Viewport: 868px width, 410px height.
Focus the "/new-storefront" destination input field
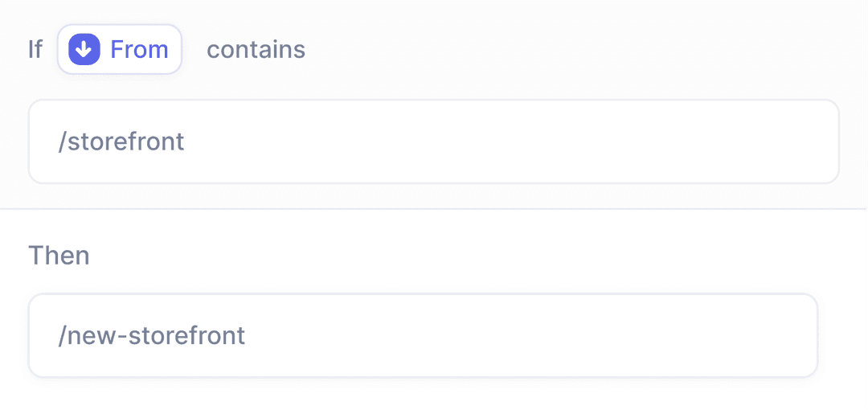tap(423, 335)
